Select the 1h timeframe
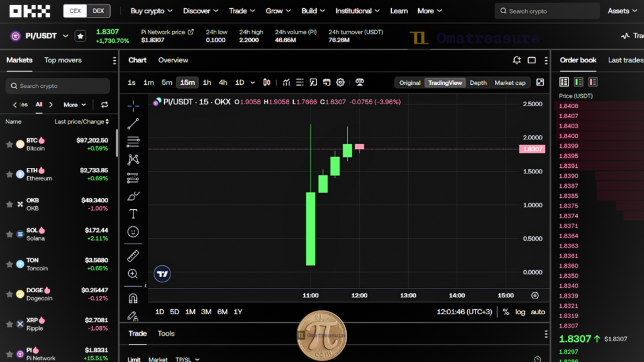 point(207,82)
